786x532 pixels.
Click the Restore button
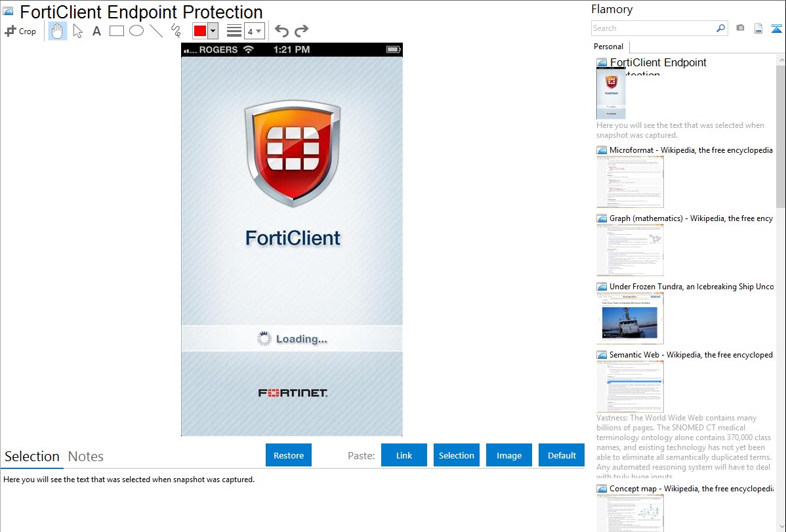pos(289,455)
